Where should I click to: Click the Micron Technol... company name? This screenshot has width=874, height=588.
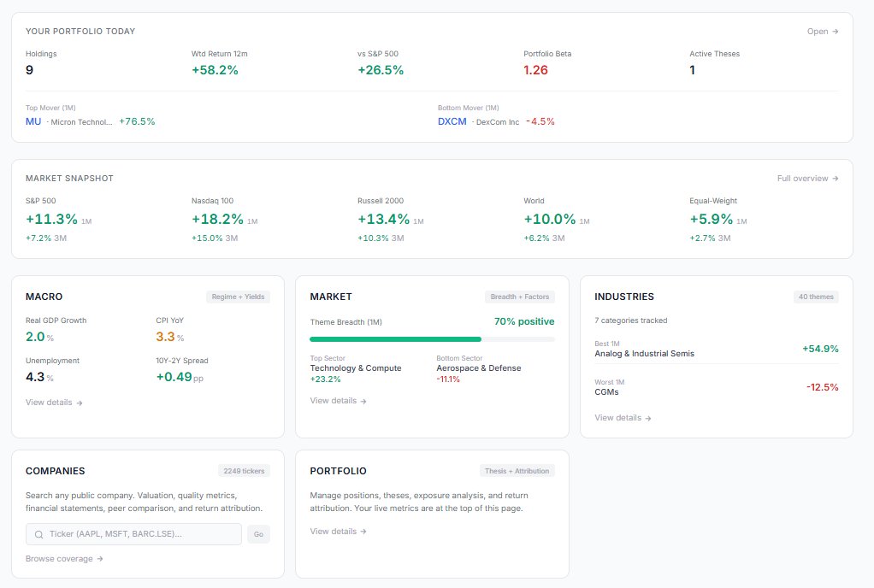(x=81, y=122)
